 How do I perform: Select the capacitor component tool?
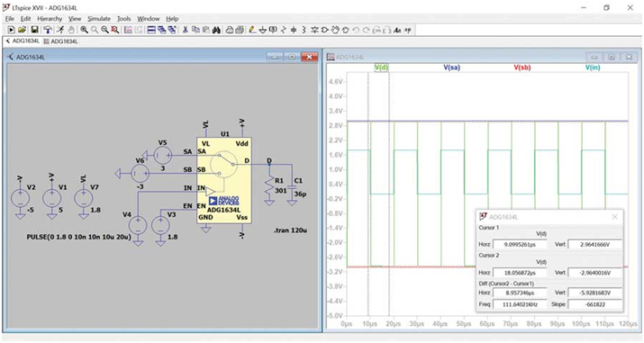coord(294,30)
